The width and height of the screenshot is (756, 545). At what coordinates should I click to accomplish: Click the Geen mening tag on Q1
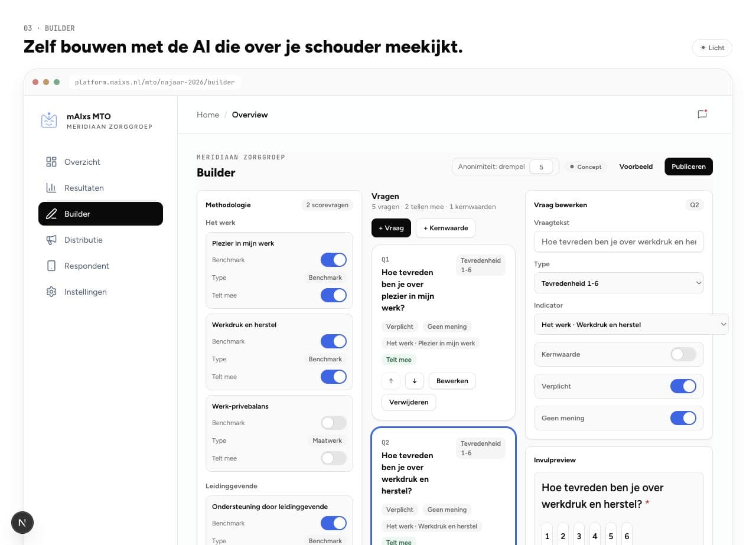(x=447, y=327)
